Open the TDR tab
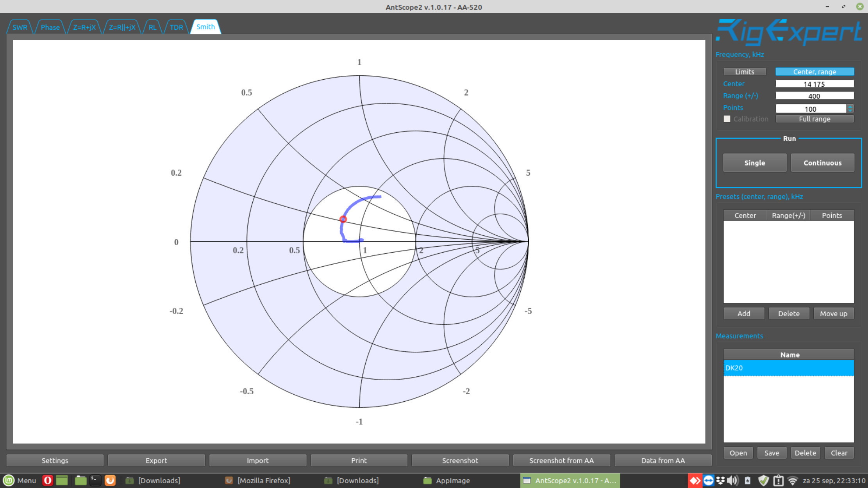This screenshot has height=488, width=868. click(x=176, y=27)
